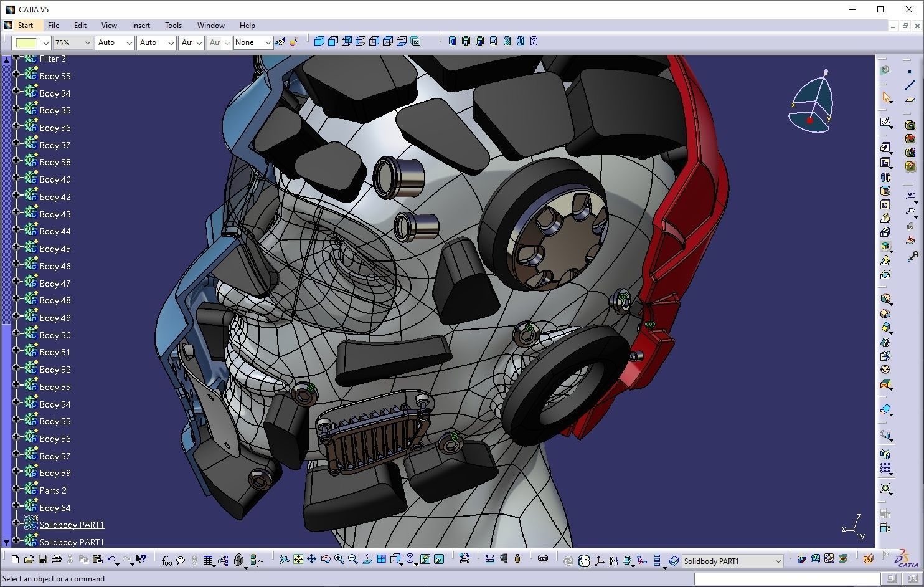Expand the Body.45 tree node
The image size is (924, 587).
(x=16, y=248)
